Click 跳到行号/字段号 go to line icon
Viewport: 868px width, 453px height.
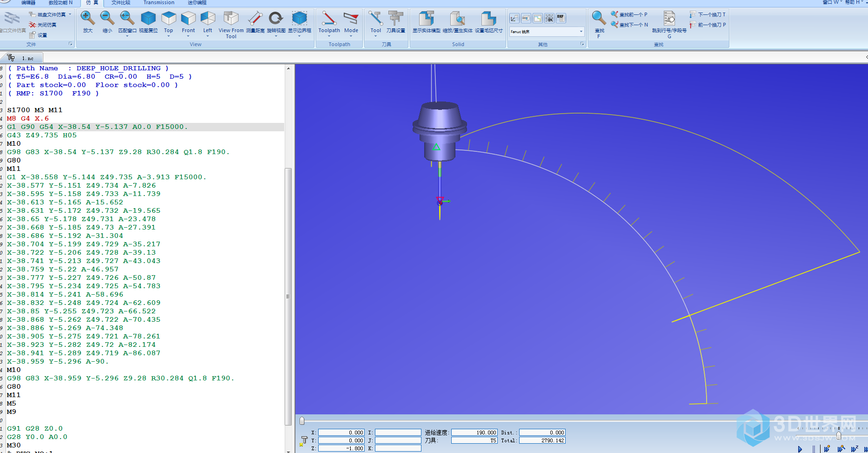[669, 19]
